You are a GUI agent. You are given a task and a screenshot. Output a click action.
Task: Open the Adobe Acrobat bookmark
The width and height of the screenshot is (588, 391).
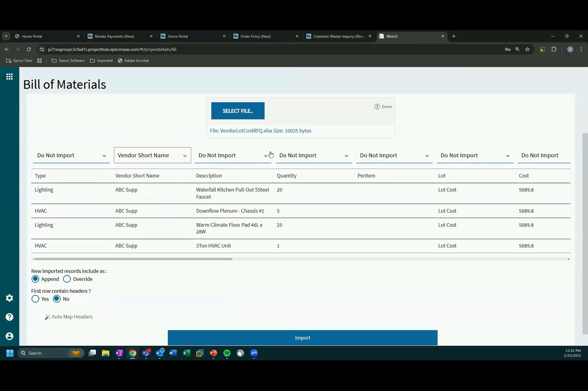tap(134, 61)
